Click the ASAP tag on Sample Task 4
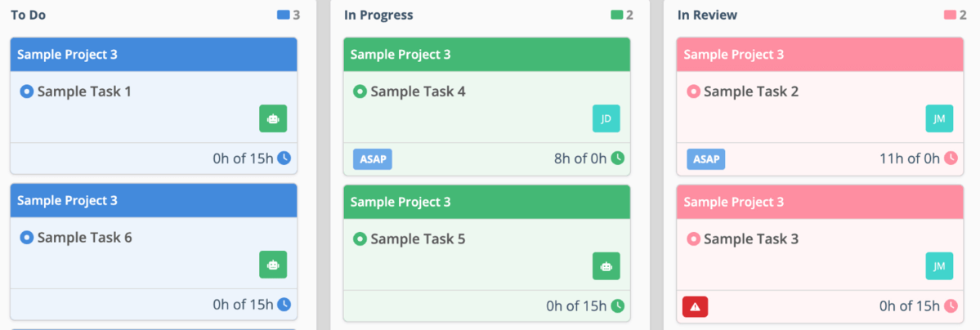 (x=373, y=158)
